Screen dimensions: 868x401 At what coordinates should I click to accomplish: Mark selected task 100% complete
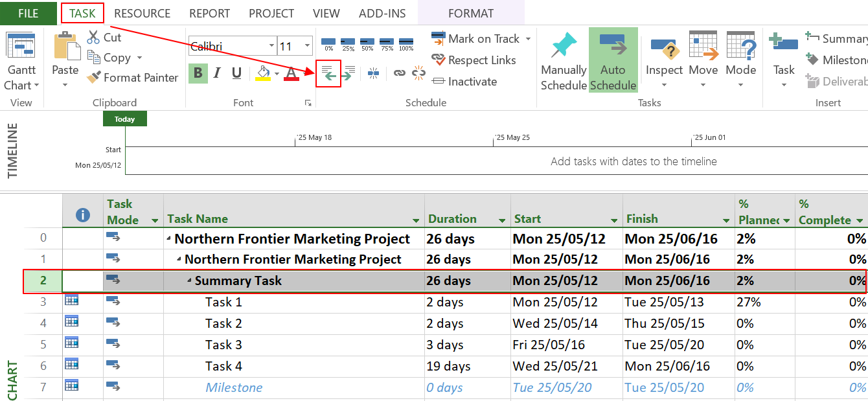(x=406, y=43)
